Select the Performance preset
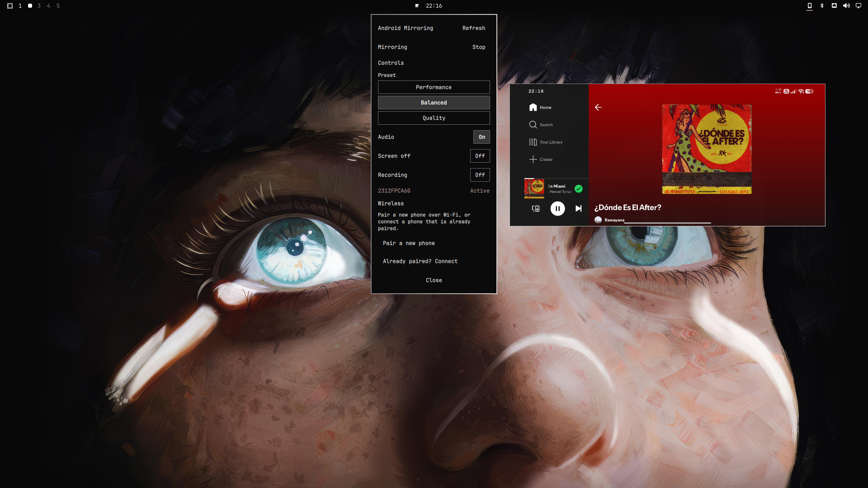The image size is (868, 488). pyautogui.click(x=434, y=87)
